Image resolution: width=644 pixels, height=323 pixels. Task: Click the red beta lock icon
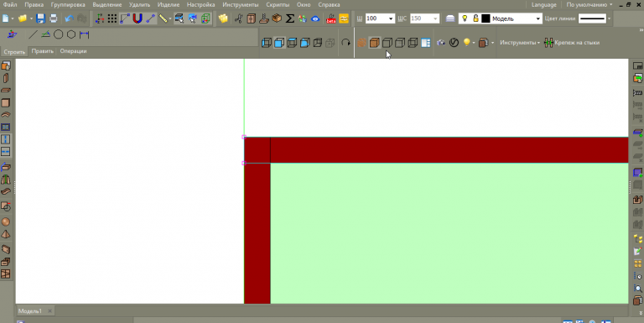tap(331, 18)
